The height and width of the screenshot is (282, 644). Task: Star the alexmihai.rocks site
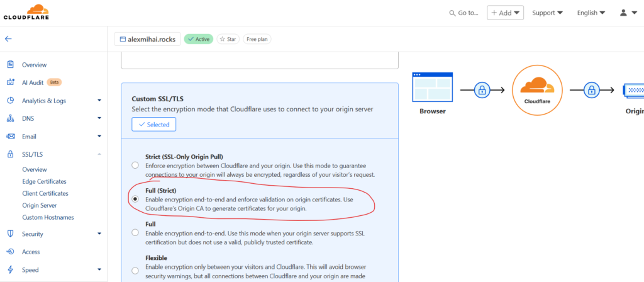tap(228, 39)
